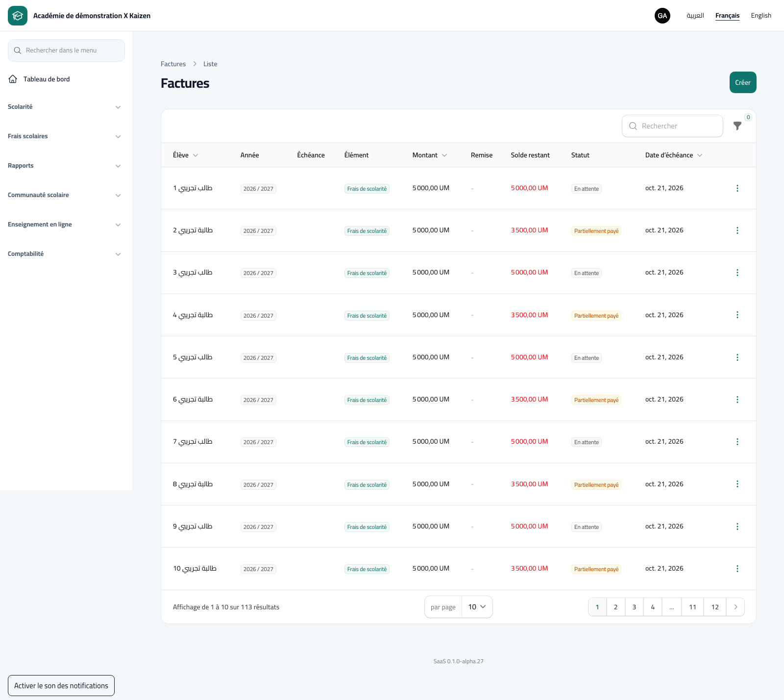This screenshot has height=700, width=784.
Task: Select Français language option
Action: point(727,16)
